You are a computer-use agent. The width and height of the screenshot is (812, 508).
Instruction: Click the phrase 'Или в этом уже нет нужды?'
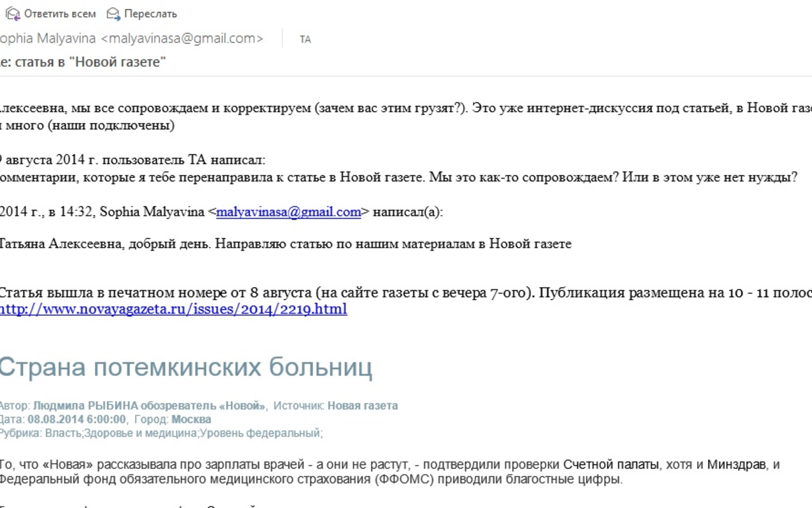710,177
